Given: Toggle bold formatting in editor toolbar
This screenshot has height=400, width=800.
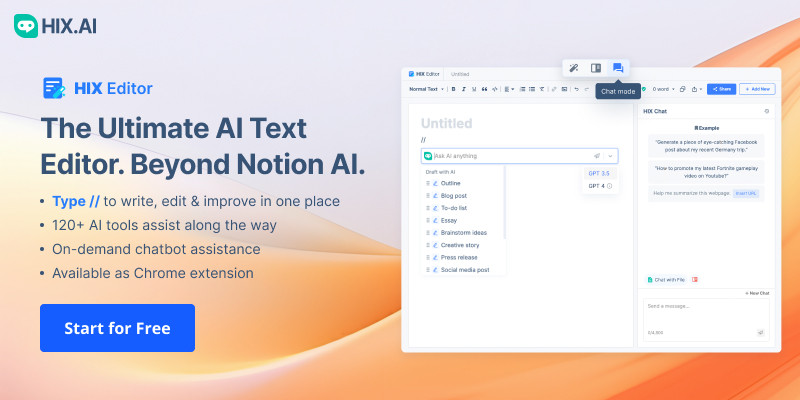Looking at the screenshot, I should click(x=452, y=89).
